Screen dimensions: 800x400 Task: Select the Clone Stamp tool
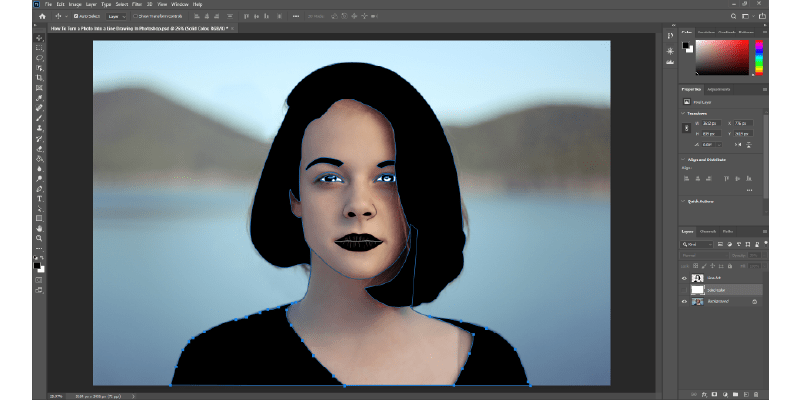pos(39,128)
